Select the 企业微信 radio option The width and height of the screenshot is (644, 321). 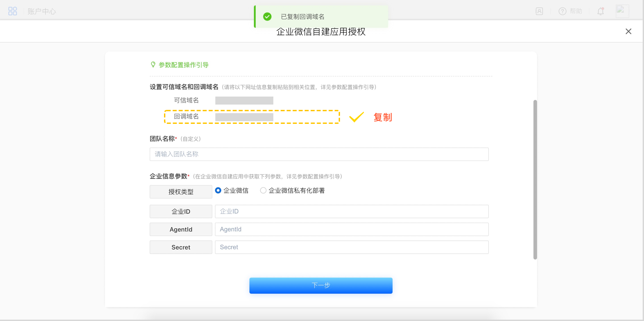coord(218,190)
